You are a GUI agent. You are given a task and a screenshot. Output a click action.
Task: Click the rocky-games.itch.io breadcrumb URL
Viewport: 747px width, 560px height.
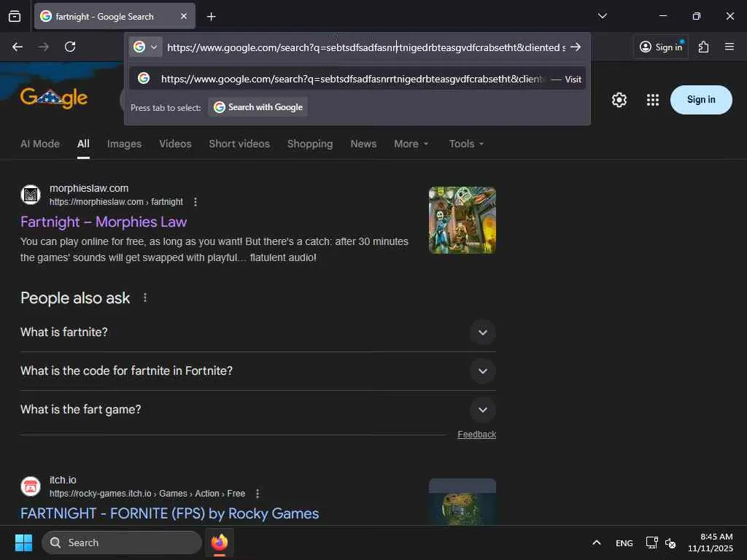click(x=147, y=494)
